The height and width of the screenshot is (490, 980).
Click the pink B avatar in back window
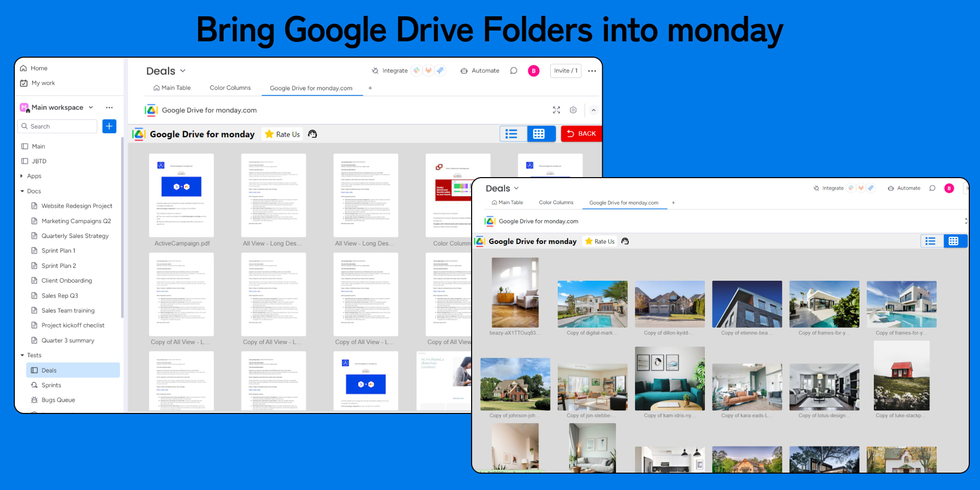[534, 71]
